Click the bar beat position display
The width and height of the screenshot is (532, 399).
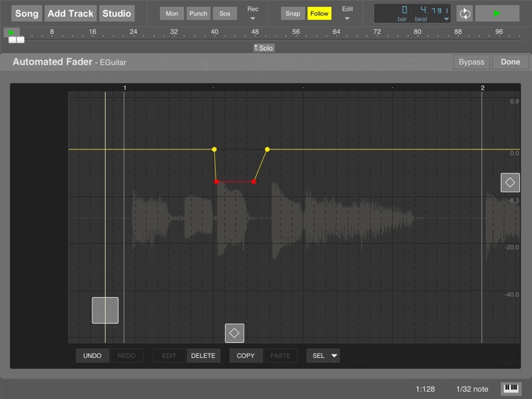click(412, 13)
